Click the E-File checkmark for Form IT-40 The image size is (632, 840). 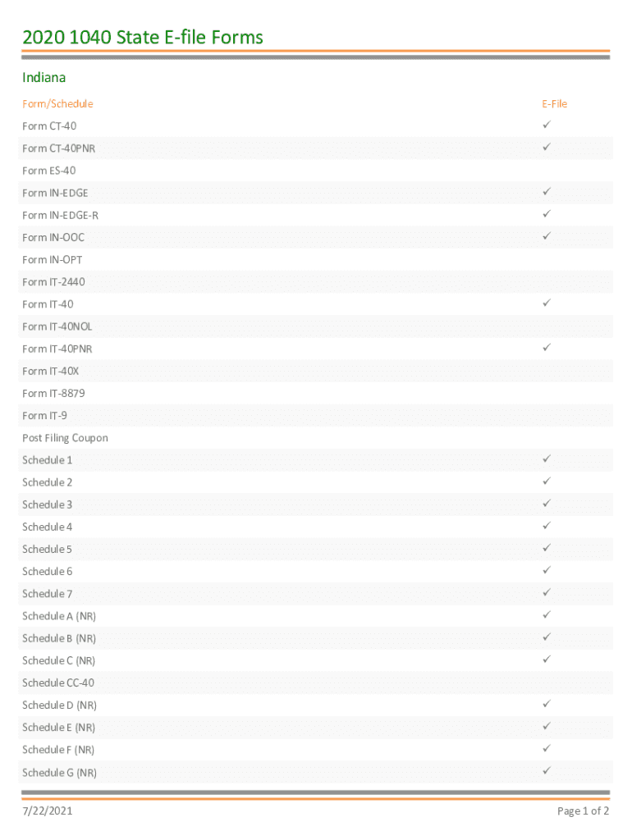point(547,304)
